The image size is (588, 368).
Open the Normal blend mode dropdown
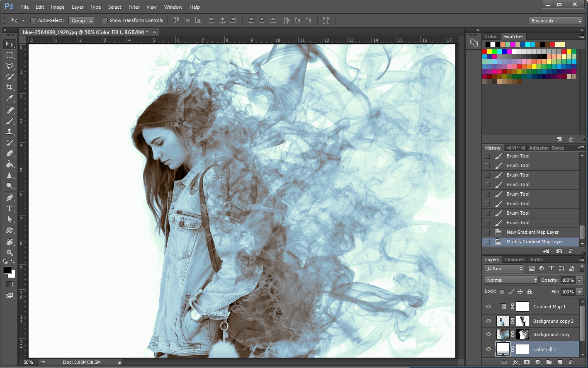[x=511, y=280]
